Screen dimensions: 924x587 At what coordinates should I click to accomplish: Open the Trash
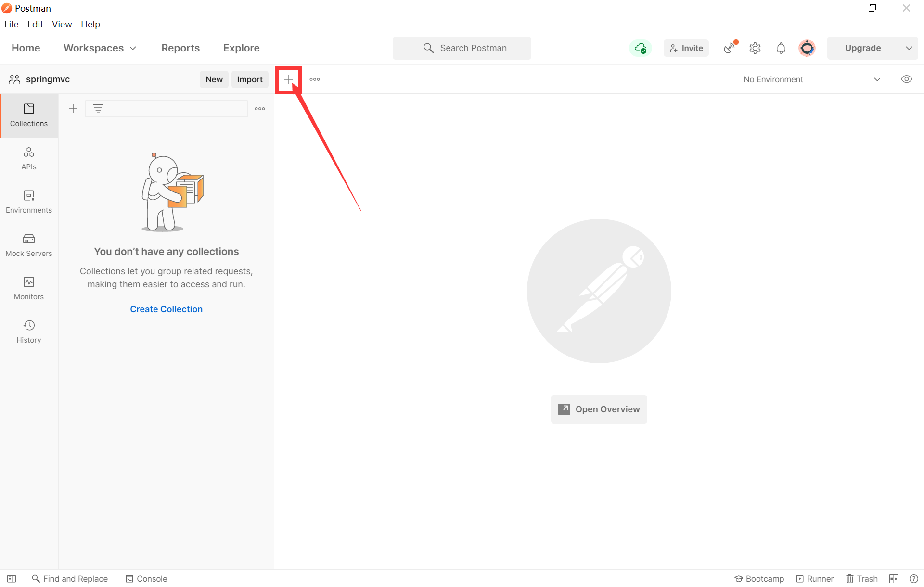(862, 579)
